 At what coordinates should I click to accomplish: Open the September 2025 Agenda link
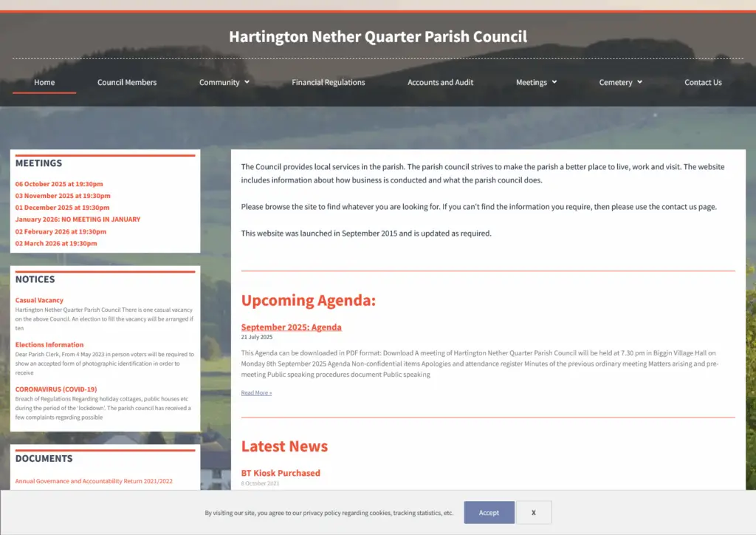291,327
